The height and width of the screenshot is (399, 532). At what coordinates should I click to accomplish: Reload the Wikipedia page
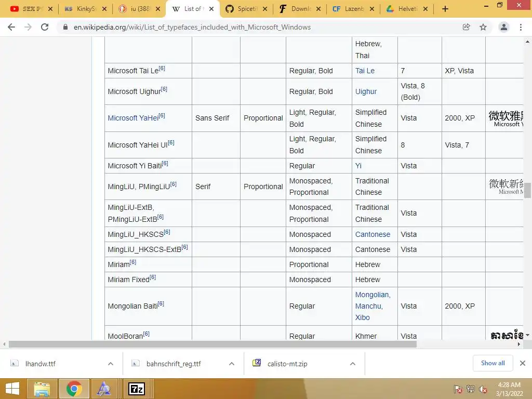tap(45, 27)
